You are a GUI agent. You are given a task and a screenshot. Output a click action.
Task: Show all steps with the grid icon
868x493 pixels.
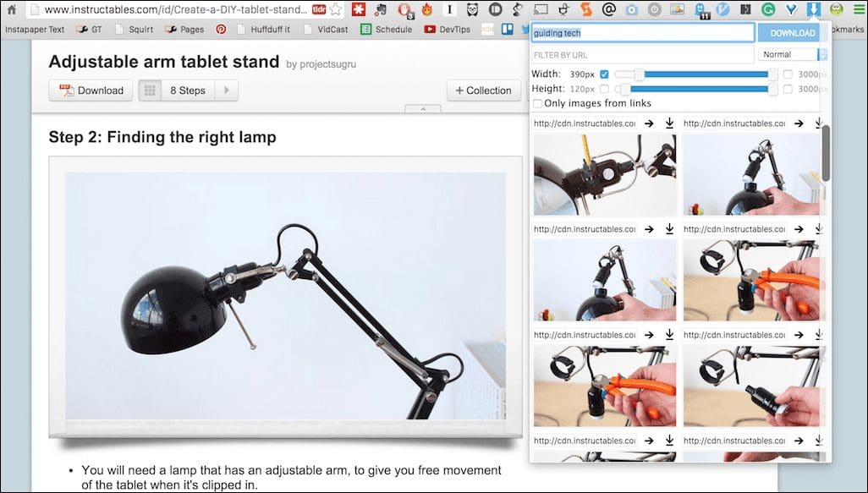click(x=150, y=90)
